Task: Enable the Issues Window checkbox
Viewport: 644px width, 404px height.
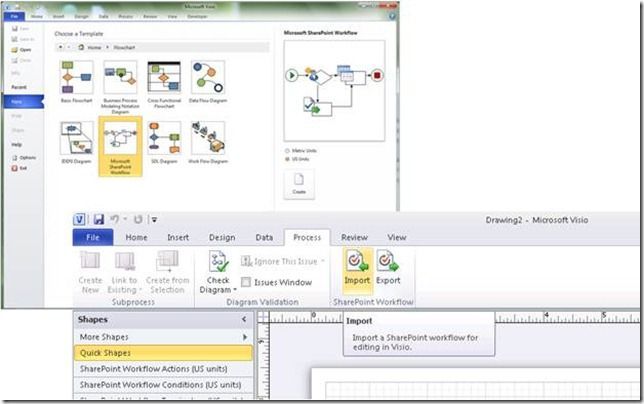Action: (x=246, y=282)
